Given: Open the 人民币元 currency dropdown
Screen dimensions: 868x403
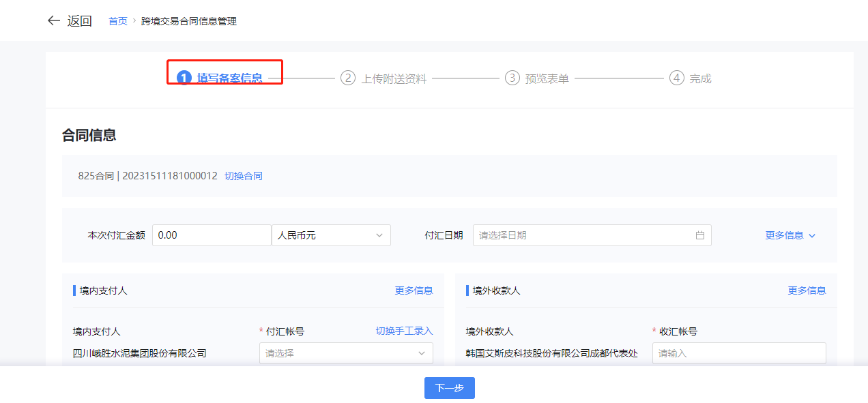Looking at the screenshot, I should click(331, 235).
